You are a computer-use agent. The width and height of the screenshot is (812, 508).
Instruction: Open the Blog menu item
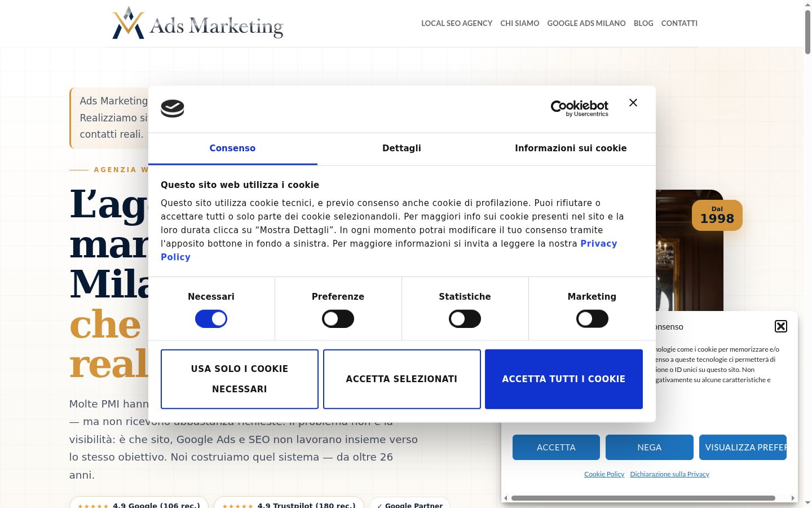[x=643, y=23]
